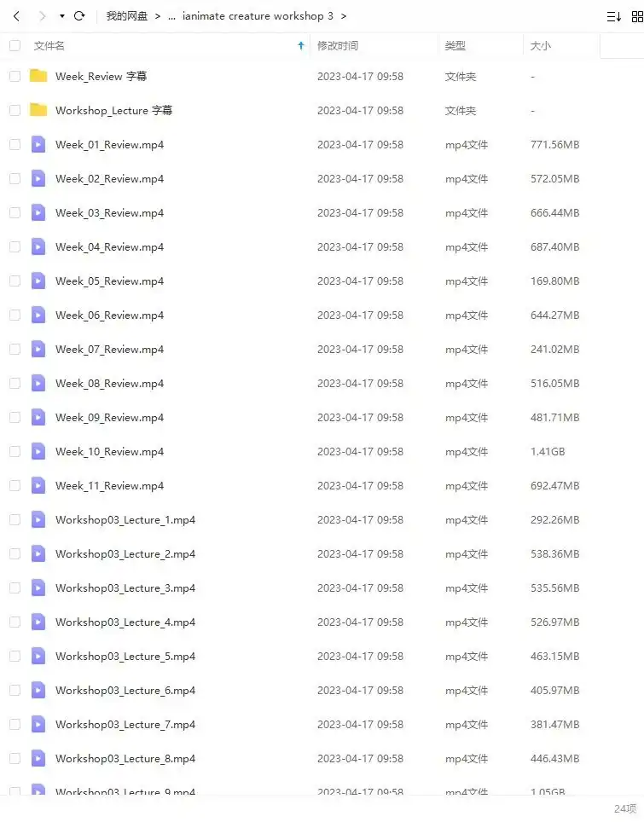Image resolution: width=644 pixels, height=822 pixels.
Task: Sort by the 修改时间 column header
Action: point(338,45)
